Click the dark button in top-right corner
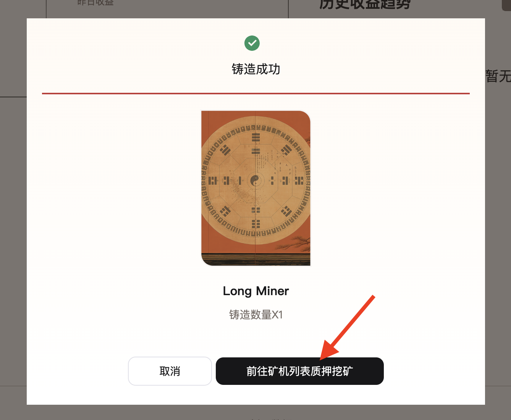 [506, 5]
